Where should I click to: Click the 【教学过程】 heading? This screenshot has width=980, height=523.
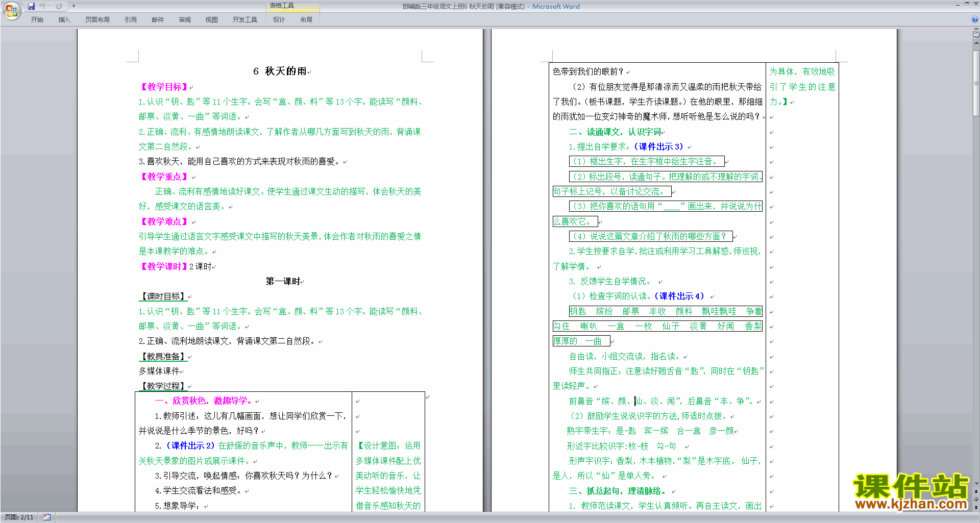click(x=163, y=386)
